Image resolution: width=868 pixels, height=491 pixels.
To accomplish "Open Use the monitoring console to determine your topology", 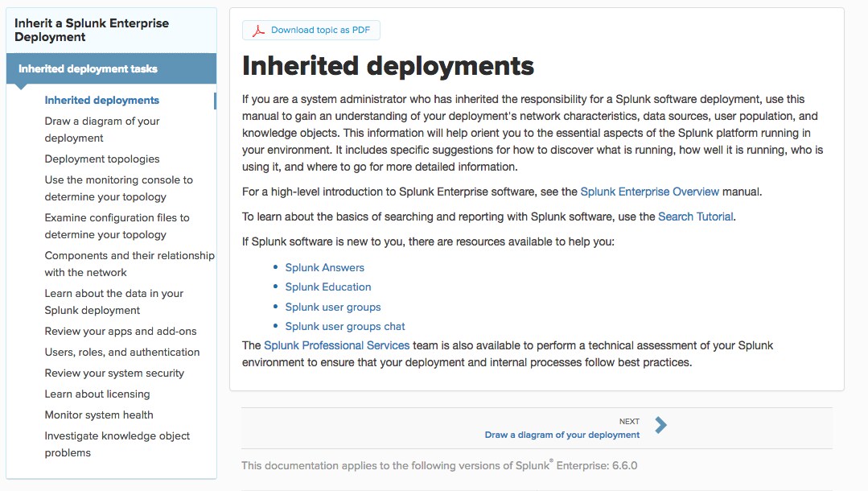I will [118, 188].
